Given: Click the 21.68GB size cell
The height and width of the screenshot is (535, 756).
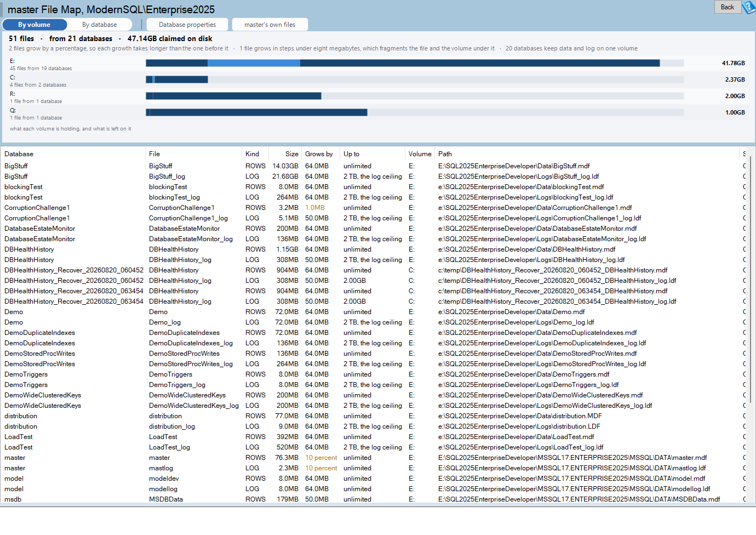Looking at the screenshot, I should click(285, 177).
